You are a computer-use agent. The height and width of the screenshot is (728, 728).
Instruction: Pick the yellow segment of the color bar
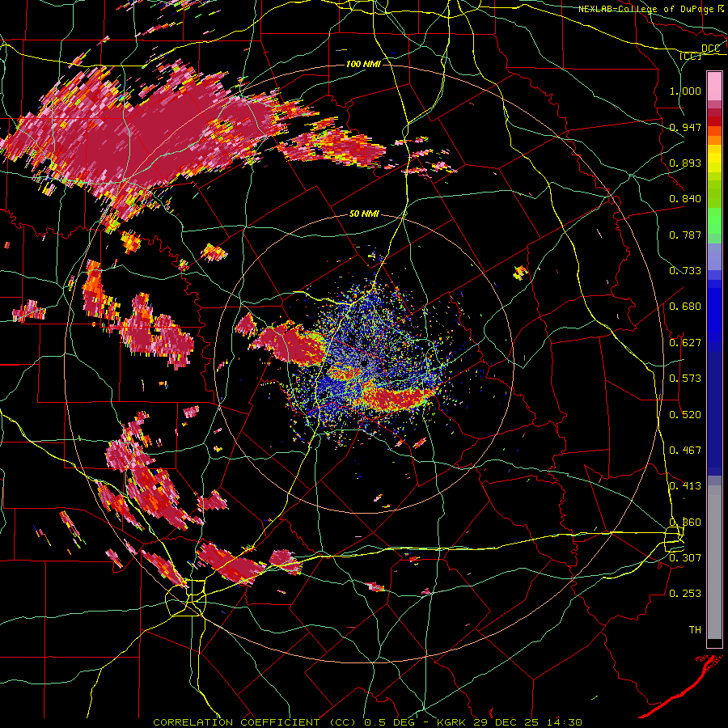[x=714, y=159]
